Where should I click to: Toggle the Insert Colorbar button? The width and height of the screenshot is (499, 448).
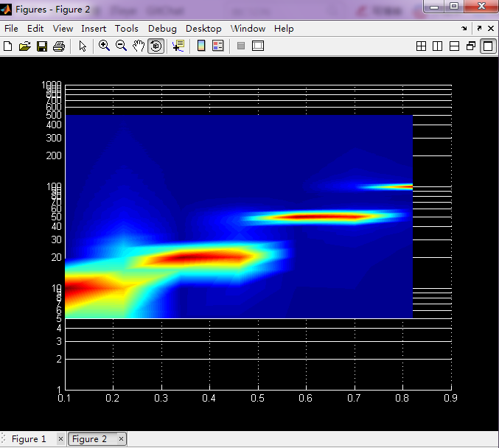click(200, 46)
